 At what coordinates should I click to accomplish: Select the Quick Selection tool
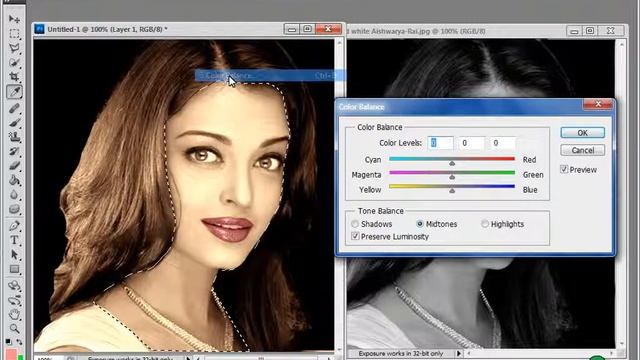[14, 62]
